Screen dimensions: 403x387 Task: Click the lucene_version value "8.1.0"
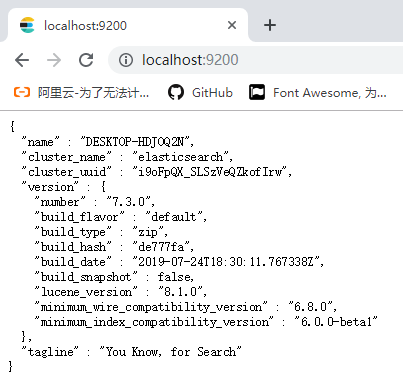click(x=182, y=292)
